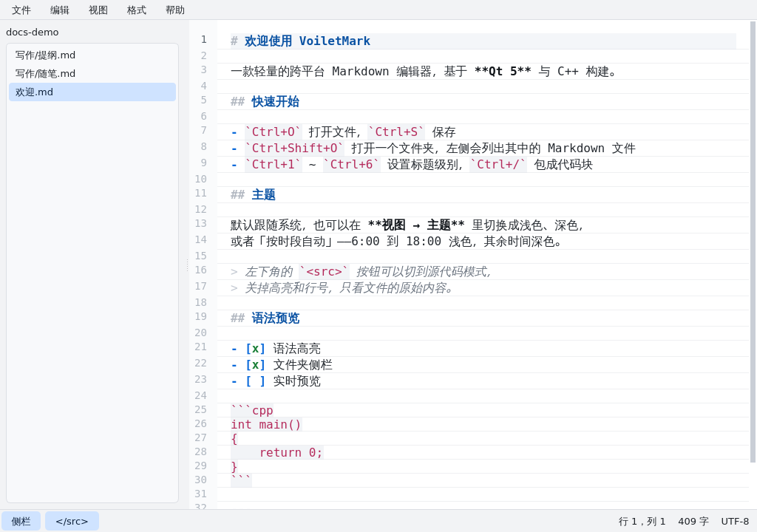Click the 主题 heading on line 11

click(x=264, y=195)
